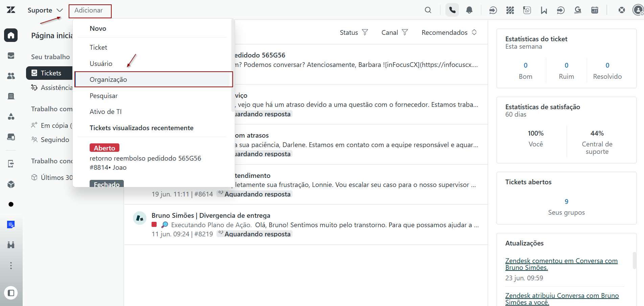Image resolution: width=644 pixels, height=306 pixels.
Task: Click 44% Central de suporte satisfaction value
Action: pos(597,133)
